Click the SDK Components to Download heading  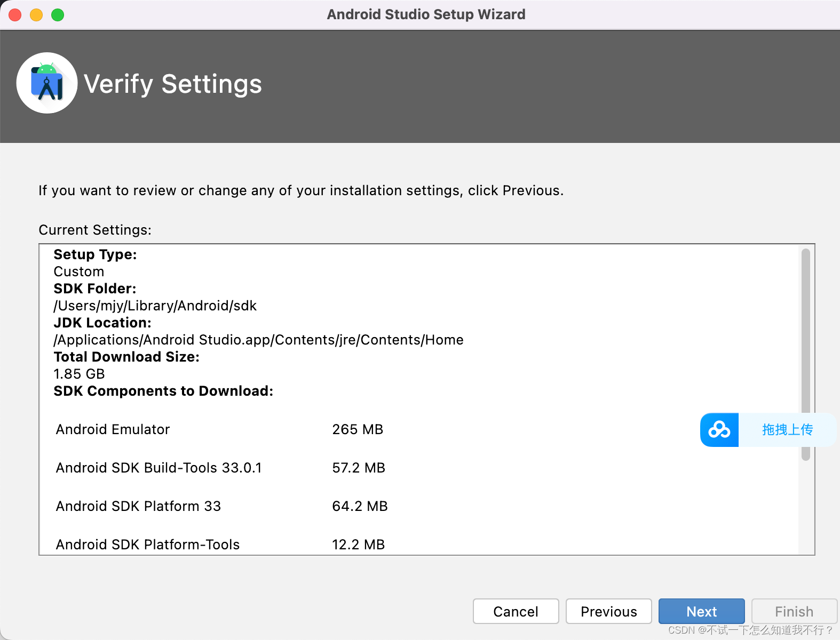click(163, 391)
